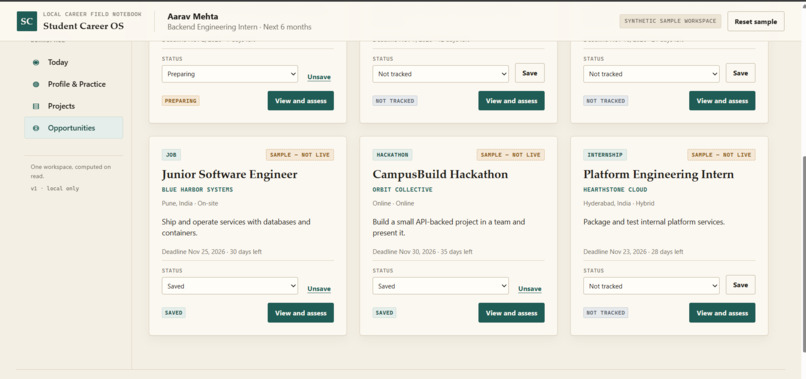
Task: Click the Today sidebar icon
Action: pos(36,62)
